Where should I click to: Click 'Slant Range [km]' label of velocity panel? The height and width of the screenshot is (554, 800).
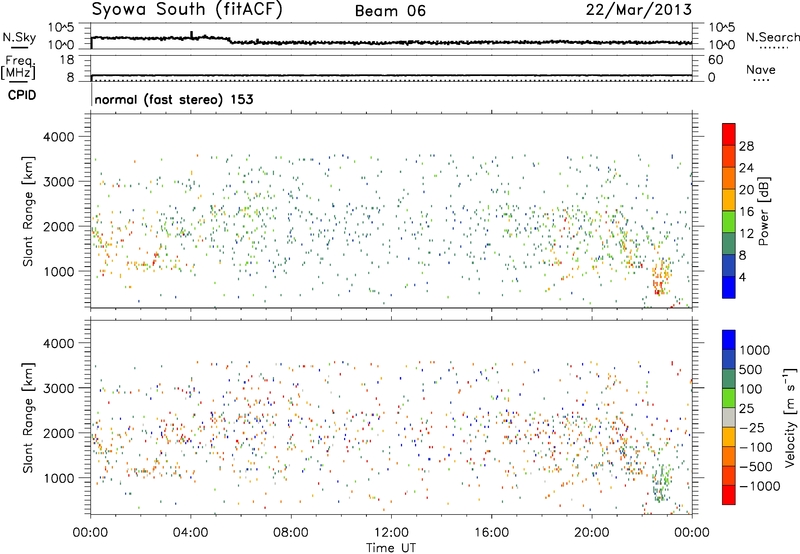pyautogui.click(x=28, y=417)
